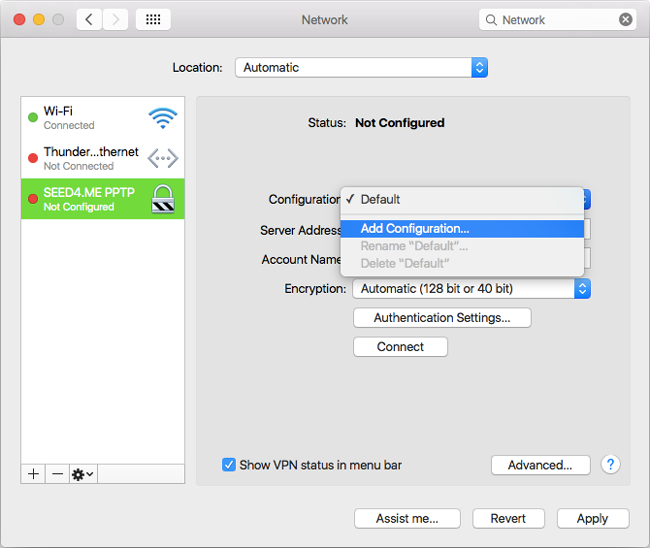This screenshot has height=548, width=650.
Task: Click the VPN padlock icon
Action: click(x=162, y=199)
